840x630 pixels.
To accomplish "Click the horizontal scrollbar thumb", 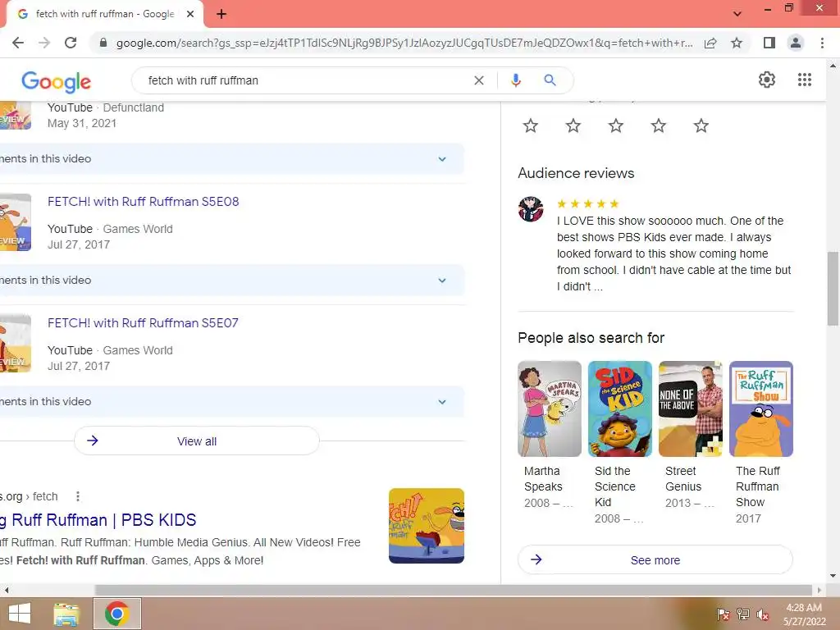I will pyautogui.click(x=454, y=590).
